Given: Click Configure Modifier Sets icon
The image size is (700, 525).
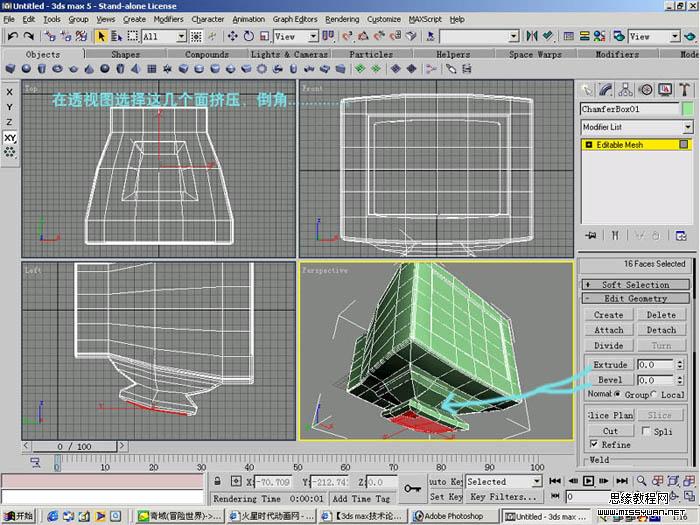Looking at the screenshot, I should [681, 235].
